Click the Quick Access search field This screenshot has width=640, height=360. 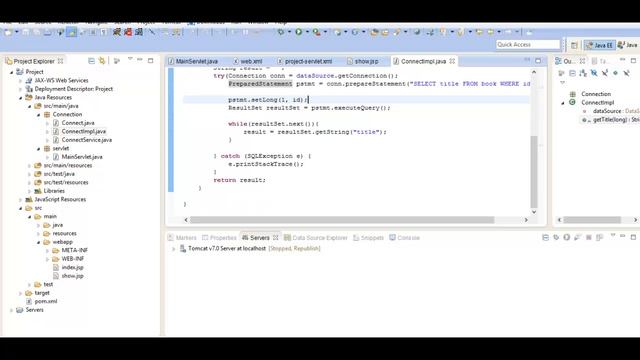click(x=528, y=44)
